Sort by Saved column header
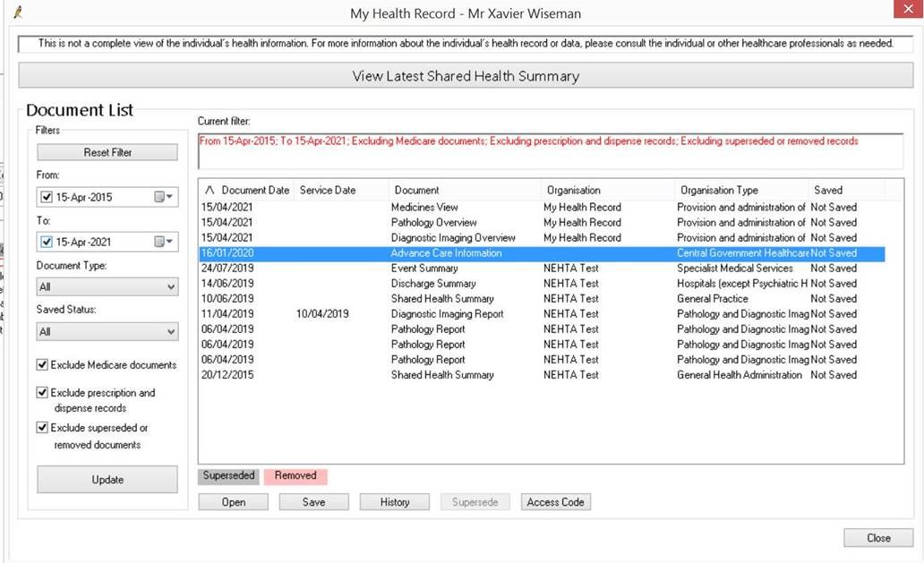Viewport: 924px width, 563px height. point(846,191)
